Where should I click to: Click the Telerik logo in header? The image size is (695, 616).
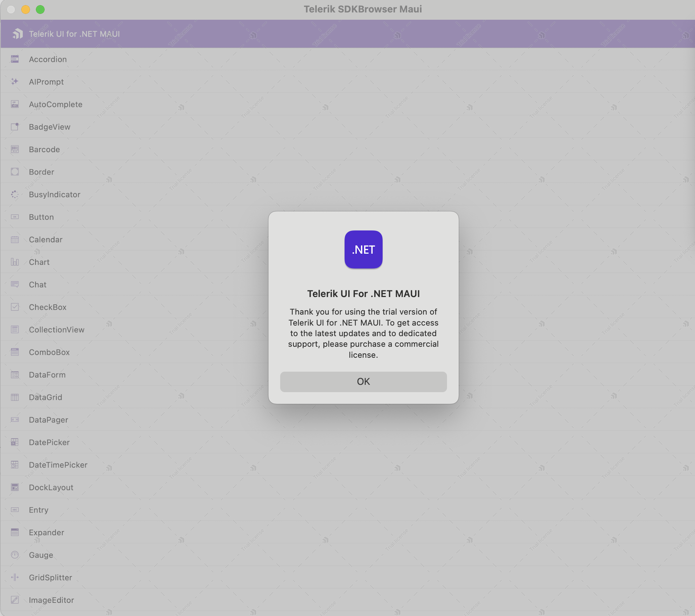click(18, 34)
